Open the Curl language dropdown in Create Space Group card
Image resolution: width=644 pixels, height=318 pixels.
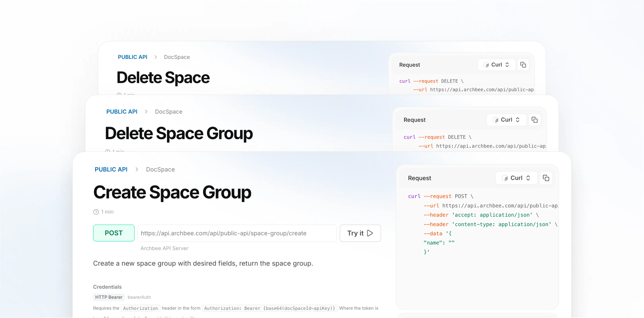pos(517,178)
